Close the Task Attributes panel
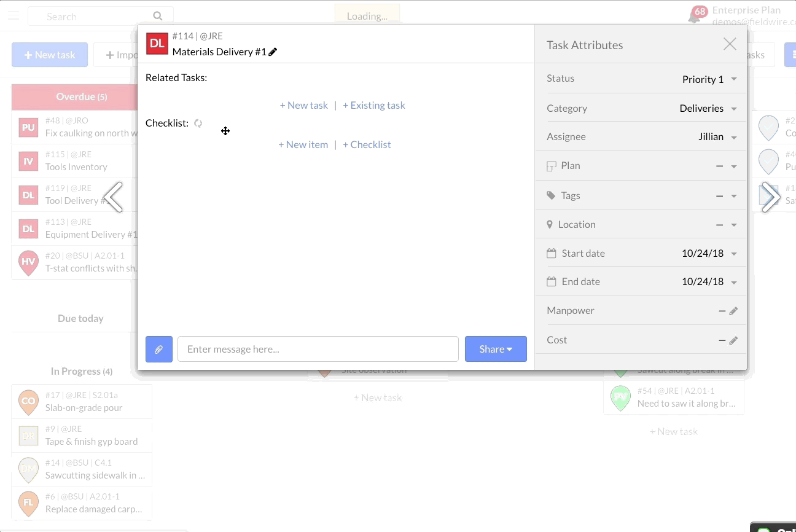Image resolution: width=796 pixels, height=532 pixels. (x=729, y=44)
